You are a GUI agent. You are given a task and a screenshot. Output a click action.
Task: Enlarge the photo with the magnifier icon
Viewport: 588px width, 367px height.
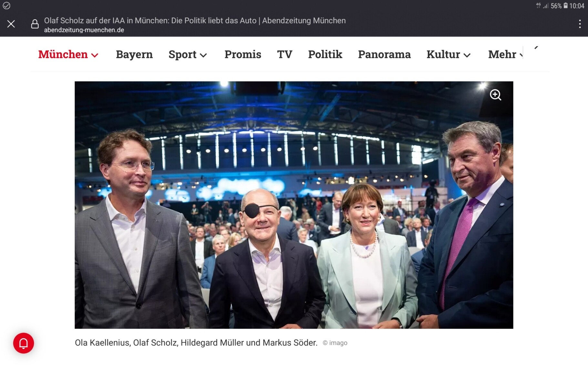pos(495,95)
